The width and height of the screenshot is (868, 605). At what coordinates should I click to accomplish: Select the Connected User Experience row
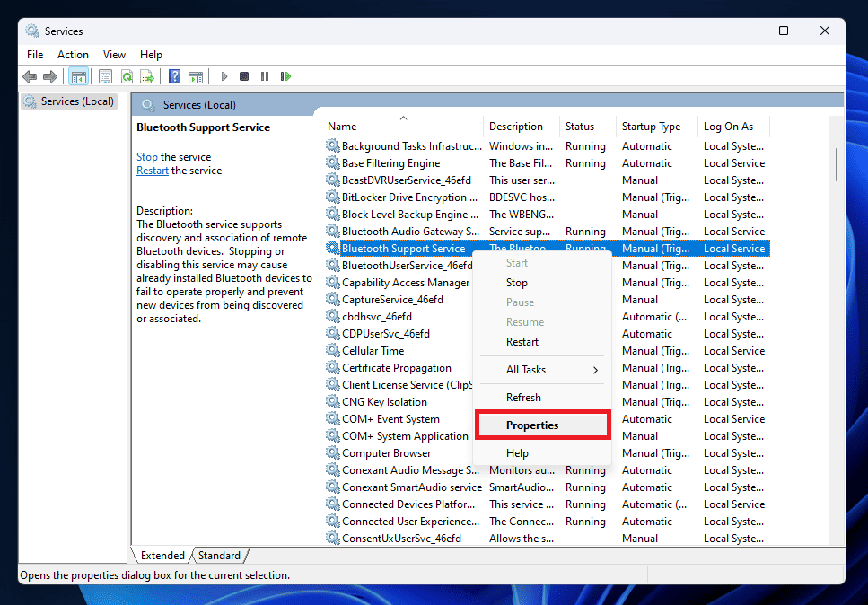coord(547,522)
